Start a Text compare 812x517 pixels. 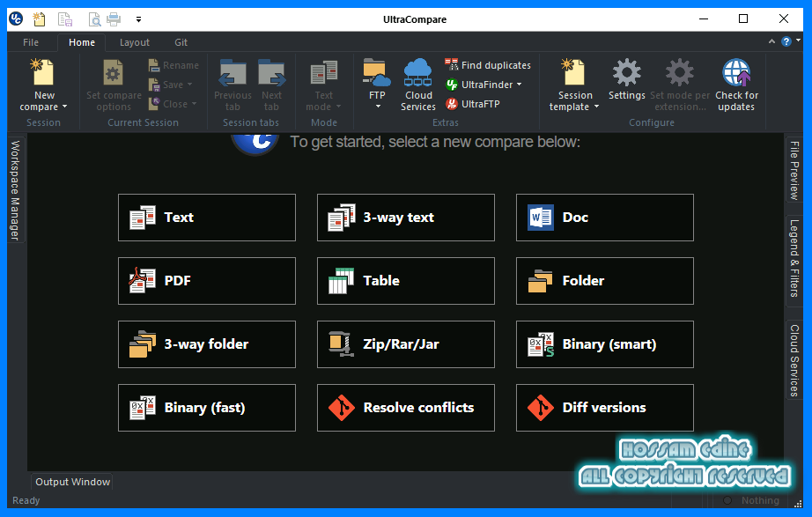click(207, 218)
